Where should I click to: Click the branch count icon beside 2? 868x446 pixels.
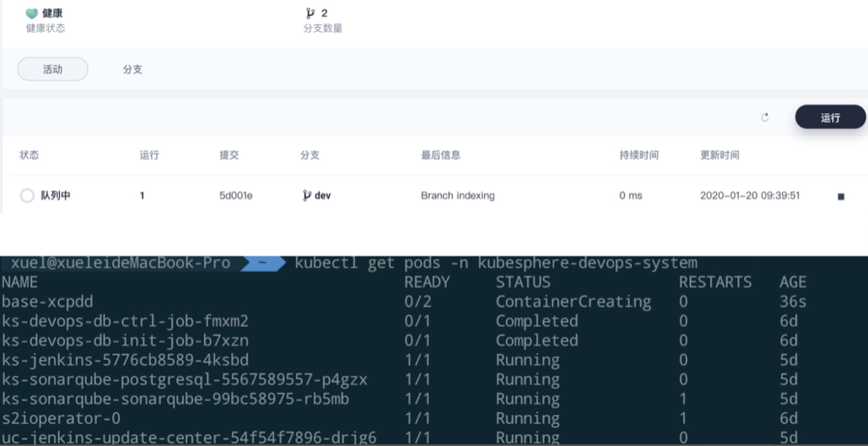point(310,14)
